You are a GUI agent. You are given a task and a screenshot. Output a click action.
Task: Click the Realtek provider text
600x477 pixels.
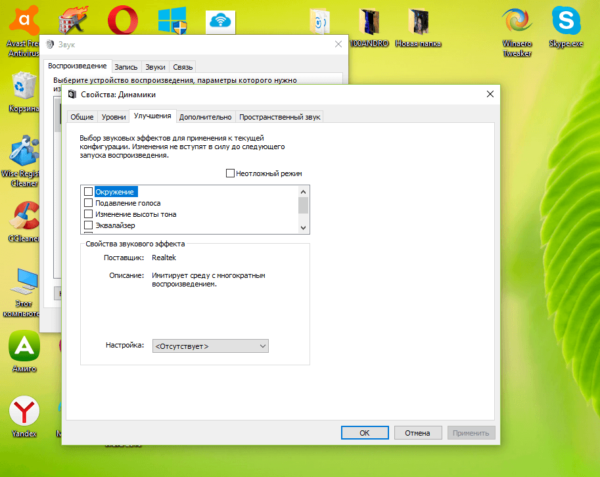(164, 257)
